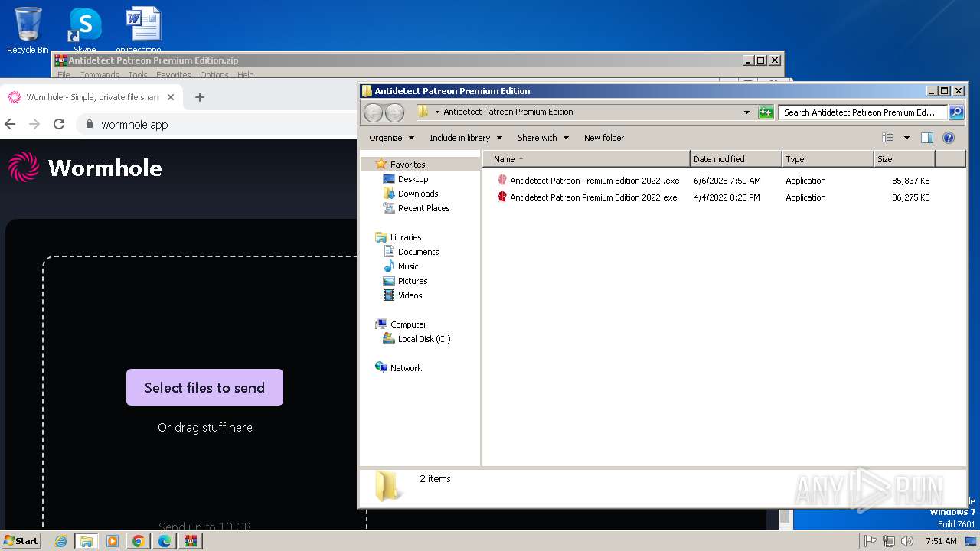Reload the Wormhole page
Screen dimensions: 980x551
point(59,124)
